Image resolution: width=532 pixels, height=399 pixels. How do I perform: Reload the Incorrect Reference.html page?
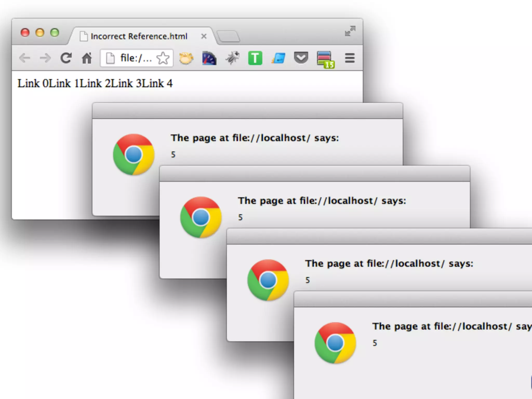(x=66, y=58)
